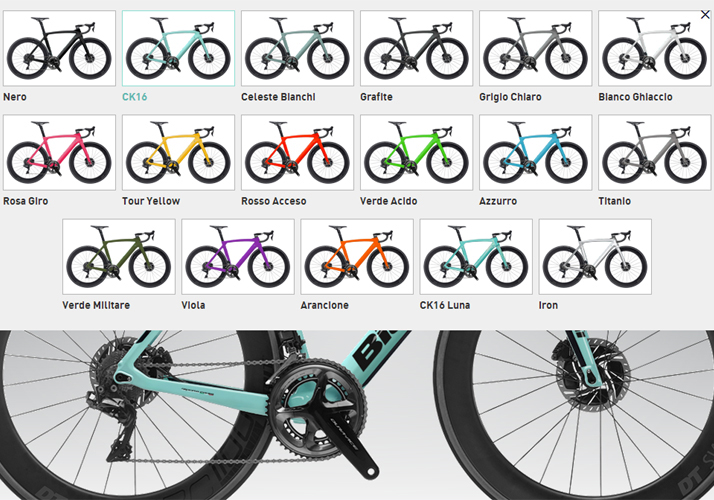Click the CK16 text label
The height and width of the screenshot is (500, 714).
[134, 97]
